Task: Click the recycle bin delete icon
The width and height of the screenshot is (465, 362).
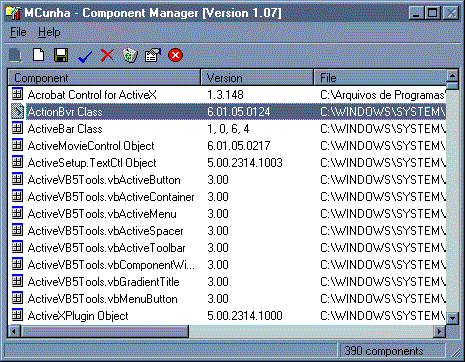Action: (x=130, y=55)
